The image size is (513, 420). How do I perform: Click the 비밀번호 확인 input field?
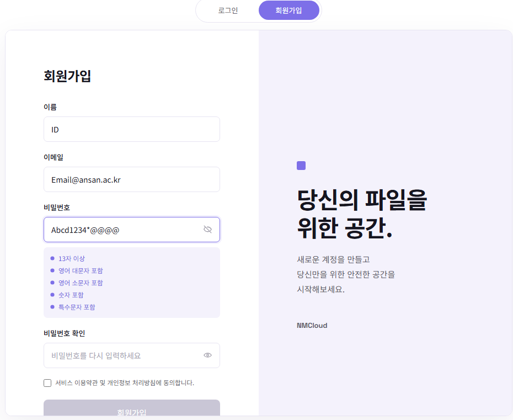(x=132, y=355)
